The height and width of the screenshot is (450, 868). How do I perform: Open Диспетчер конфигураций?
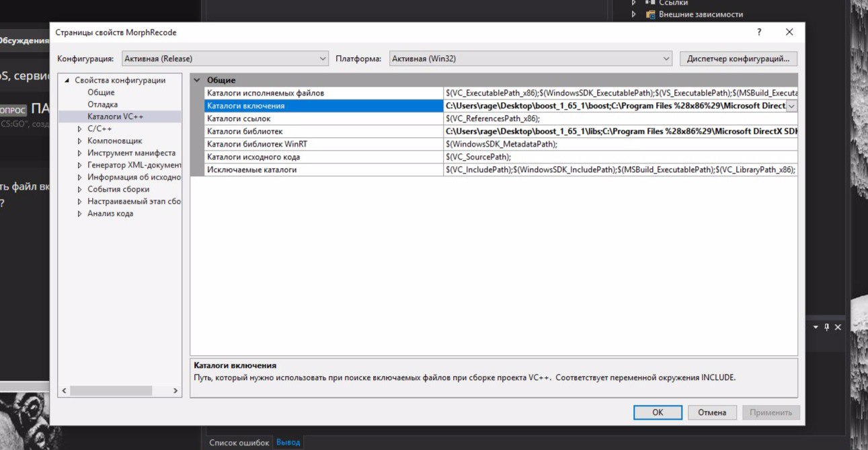[x=738, y=59]
